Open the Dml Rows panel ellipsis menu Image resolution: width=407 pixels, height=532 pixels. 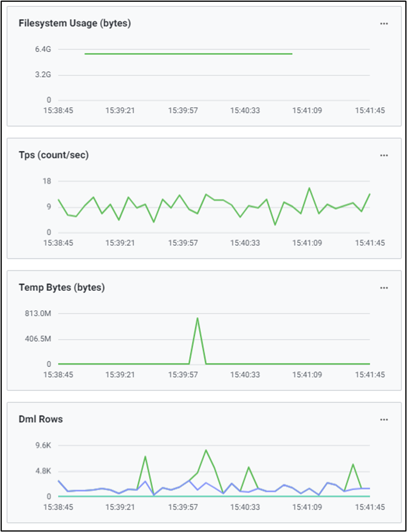[x=384, y=419]
